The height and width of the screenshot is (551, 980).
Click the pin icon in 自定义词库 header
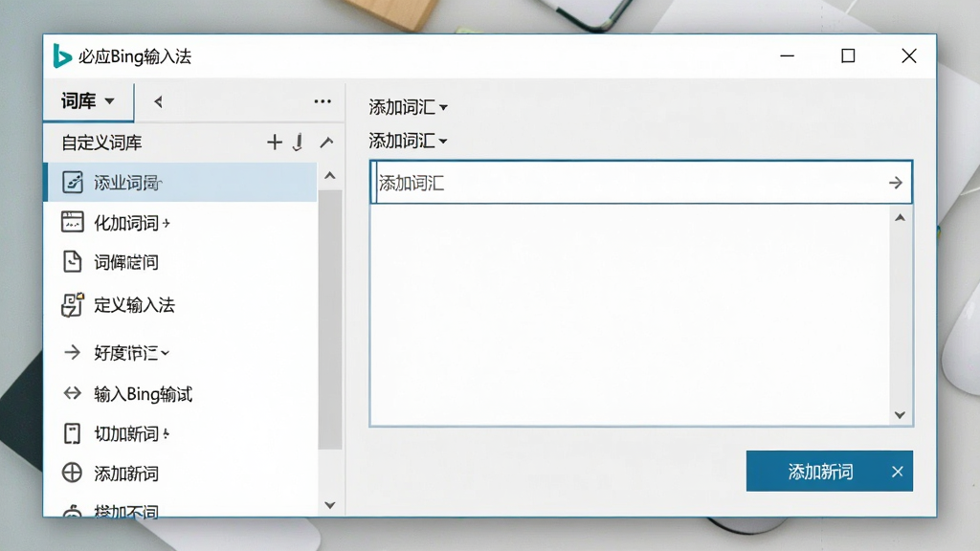pyautogui.click(x=299, y=143)
